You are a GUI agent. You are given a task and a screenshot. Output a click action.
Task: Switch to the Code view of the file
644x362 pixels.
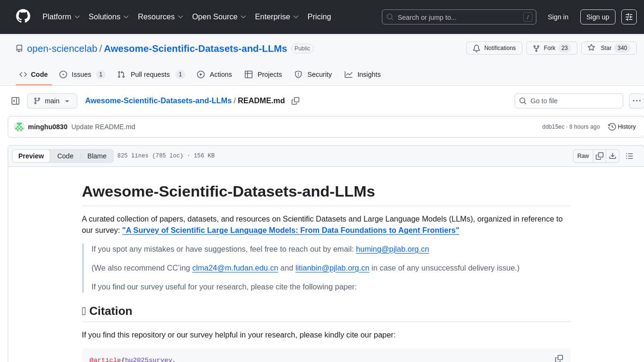(65, 156)
